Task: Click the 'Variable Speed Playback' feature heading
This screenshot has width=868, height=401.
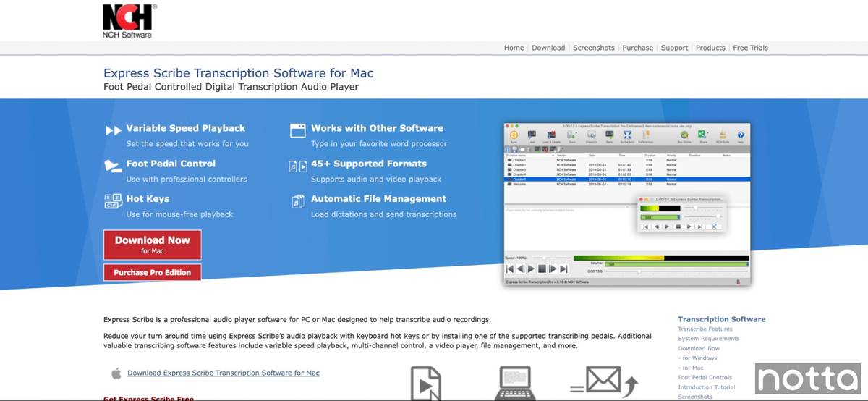Action: tap(186, 128)
